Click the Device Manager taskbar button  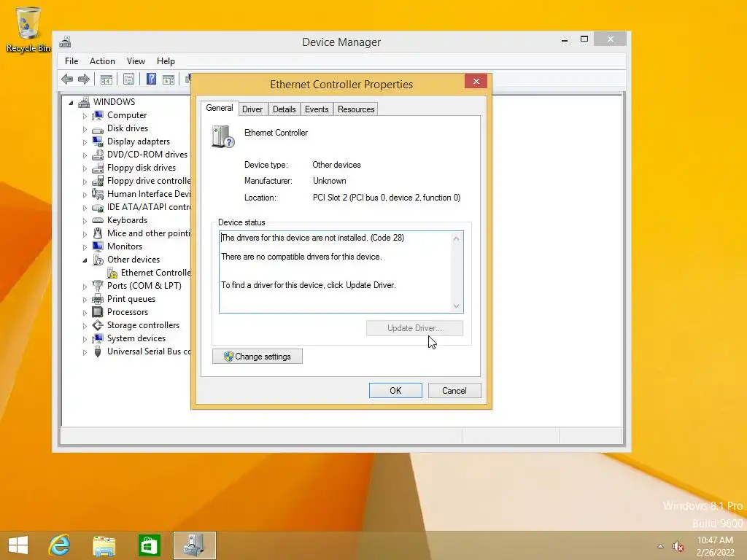point(194,545)
